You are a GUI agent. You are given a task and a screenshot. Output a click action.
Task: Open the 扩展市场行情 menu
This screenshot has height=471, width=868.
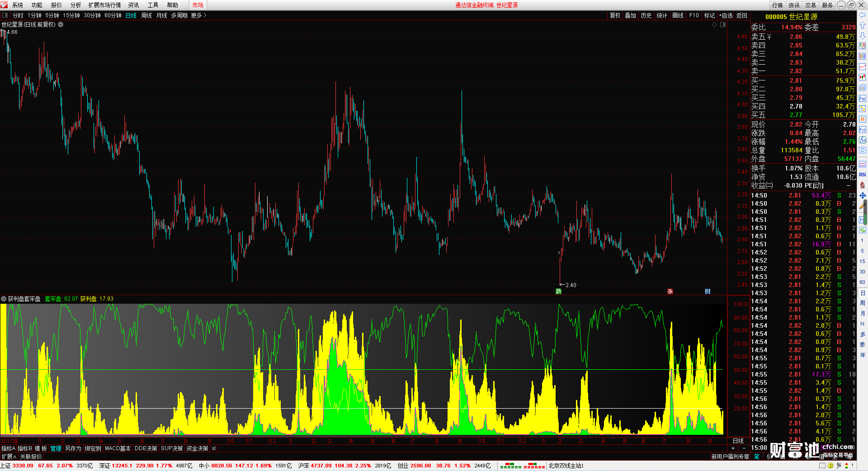tap(105, 5)
